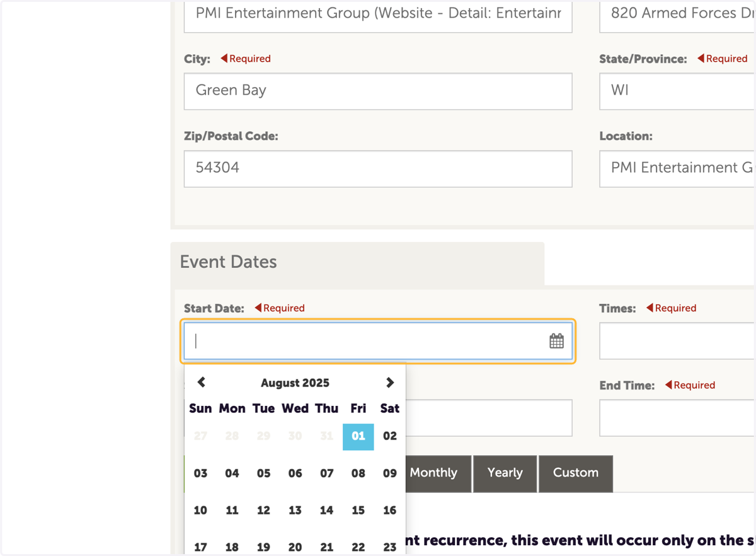Image resolution: width=756 pixels, height=556 pixels.
Task: Click the Fri column header
Action: pyautogui.click(x=358, y=408)
